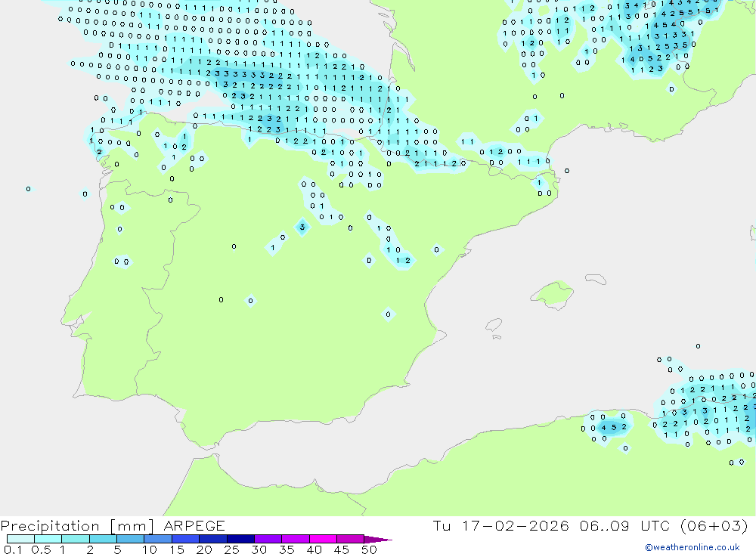Click the "4 5 2" values on the Algerian coast
The image size is (756, 554).
click(x=614, y=427)
